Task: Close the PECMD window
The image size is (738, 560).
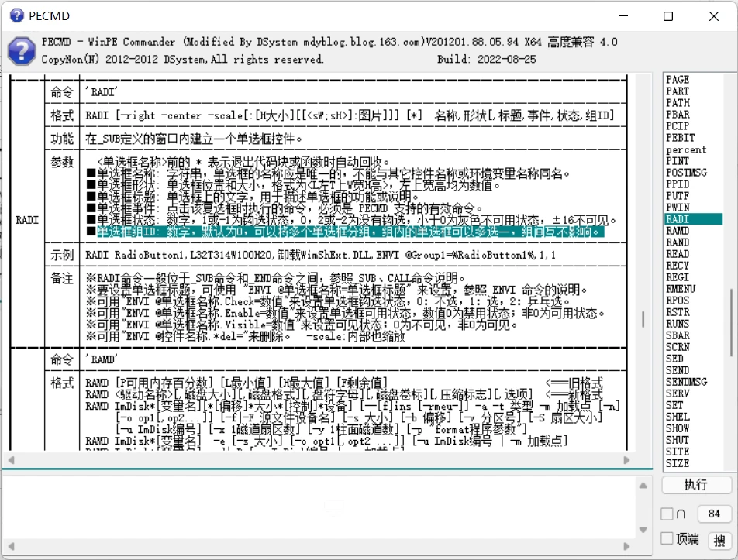Action: [x=713, y=16]
